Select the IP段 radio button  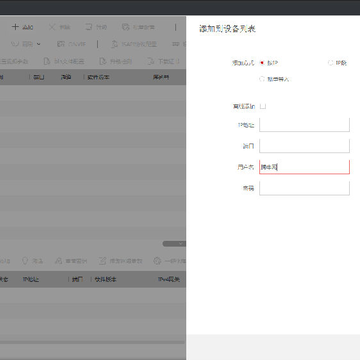[x=330, y=63]
